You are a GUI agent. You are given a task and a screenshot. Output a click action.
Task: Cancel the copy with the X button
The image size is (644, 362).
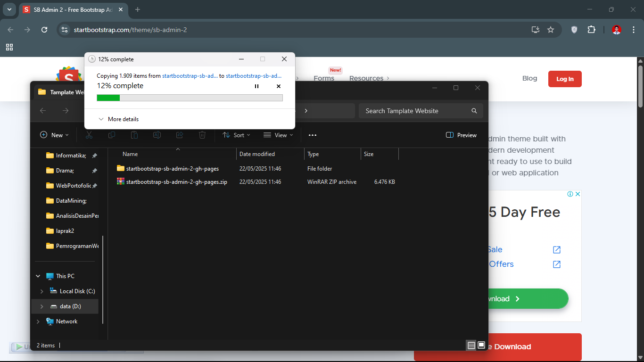click(x=278, y=86)
